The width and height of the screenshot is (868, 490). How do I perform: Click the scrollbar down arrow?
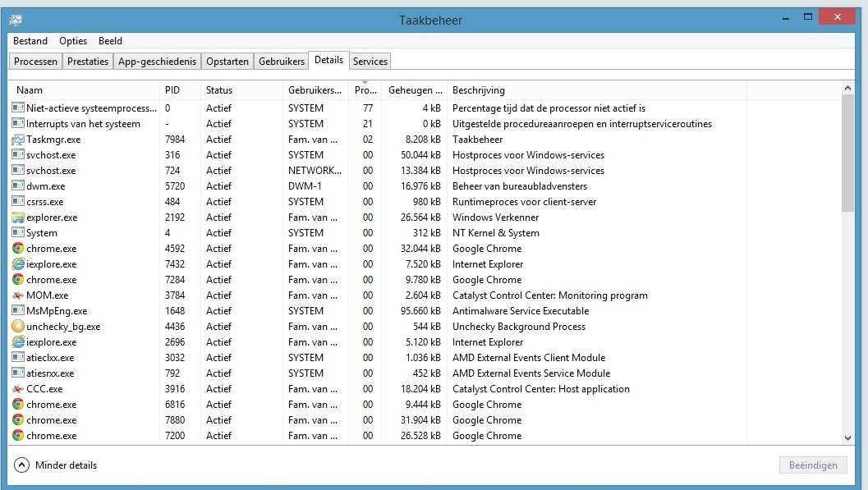point(848,439)
